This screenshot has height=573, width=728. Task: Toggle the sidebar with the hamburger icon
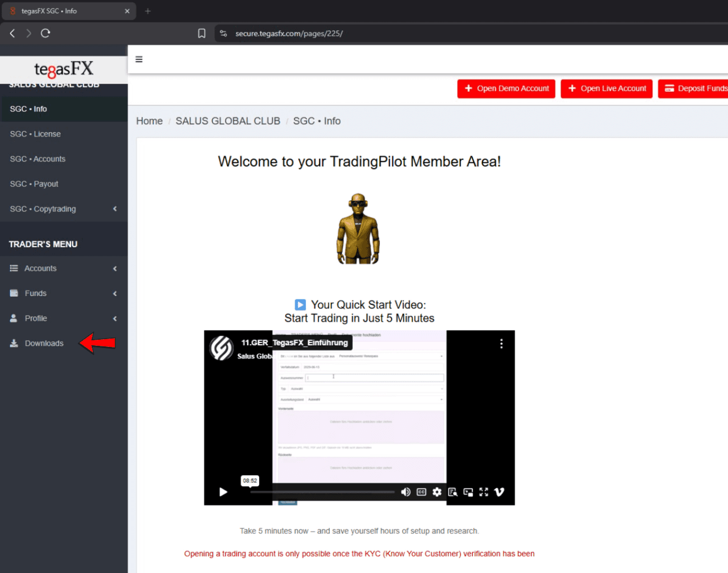point(139,59)
